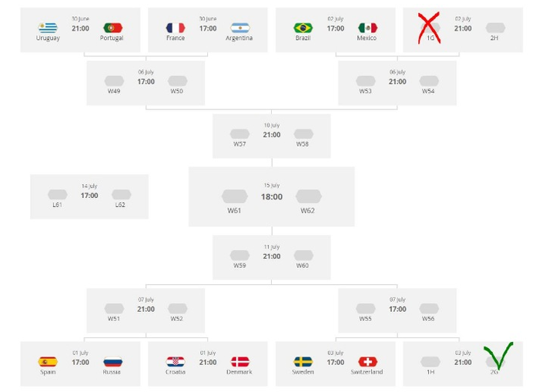The width and height of the screenshot is (539, 392).
Task: Click the Switzerland flag icon
Action: click(x=367, y=362)
